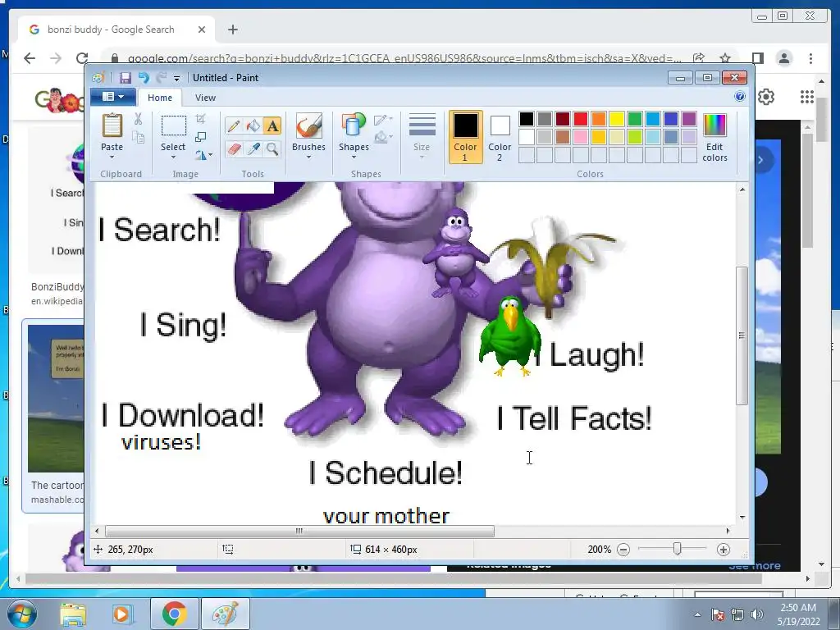
Task: Pick the purple color swatch
Action: pos(689,118)
